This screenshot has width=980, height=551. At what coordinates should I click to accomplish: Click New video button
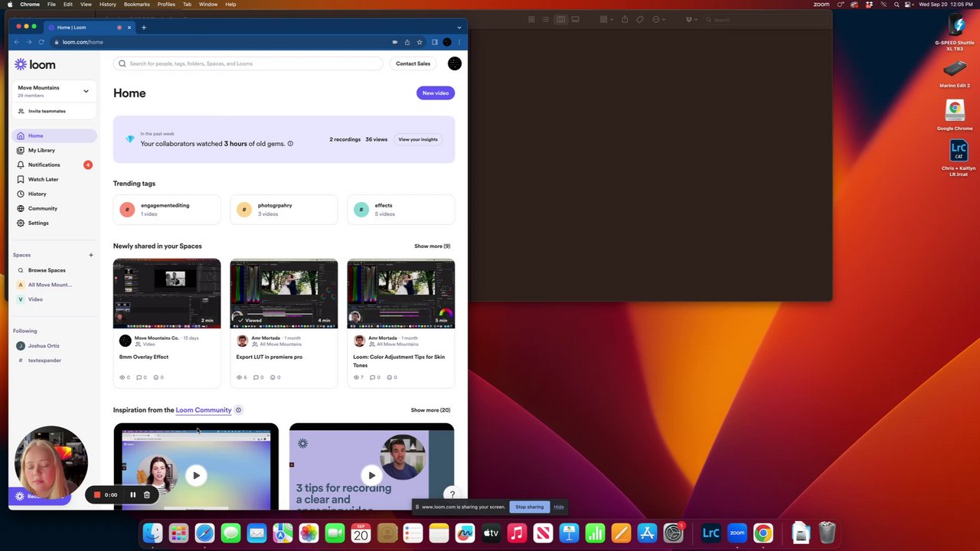point(436,93)
